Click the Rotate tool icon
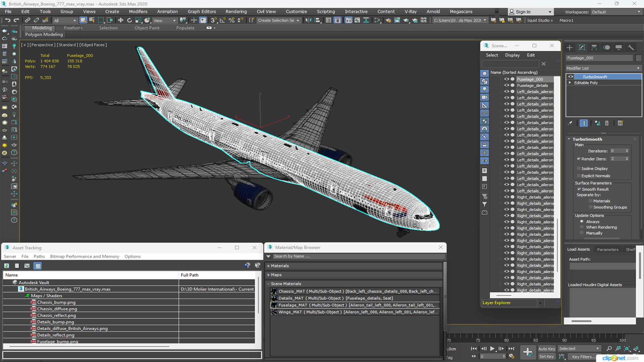The width and height of the screenshot is (644, 362). [129, 20]
